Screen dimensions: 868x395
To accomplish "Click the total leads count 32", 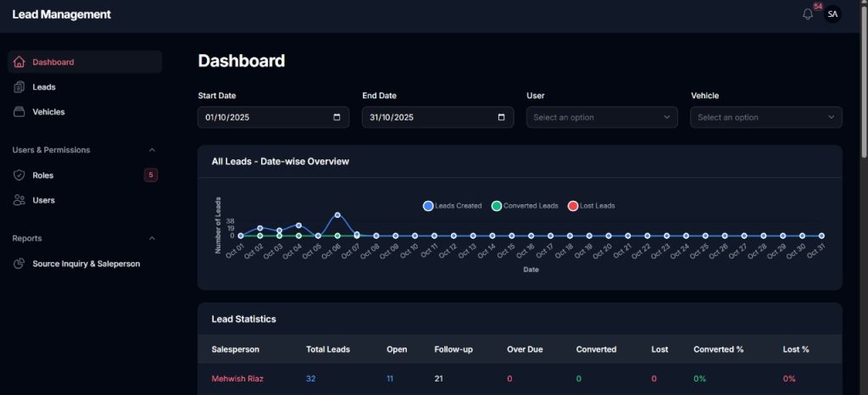I will pos(310,378).
